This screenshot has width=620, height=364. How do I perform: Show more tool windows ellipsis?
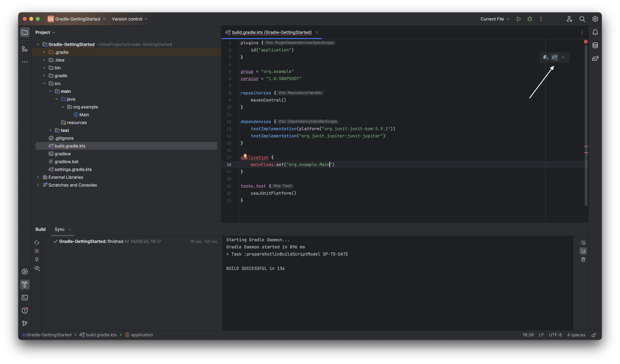point(25,62)
